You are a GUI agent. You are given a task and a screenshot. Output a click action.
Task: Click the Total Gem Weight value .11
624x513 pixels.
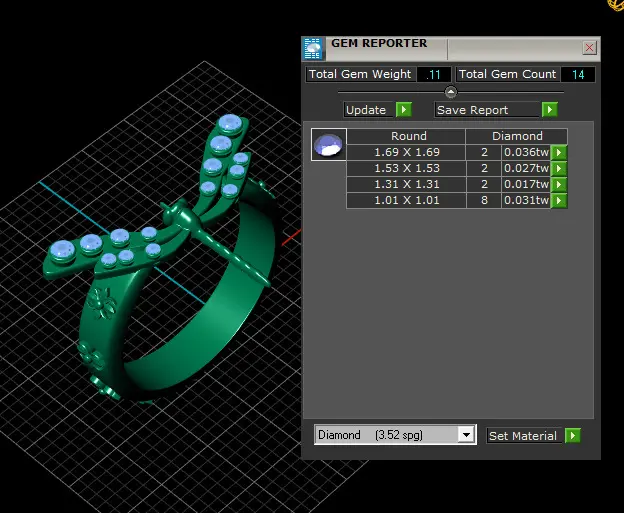click(434, 74)
